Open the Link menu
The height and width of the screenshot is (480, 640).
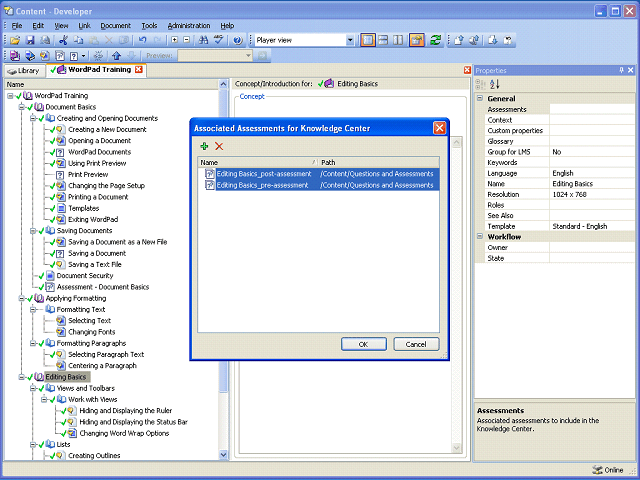click(x=84, y=26)
